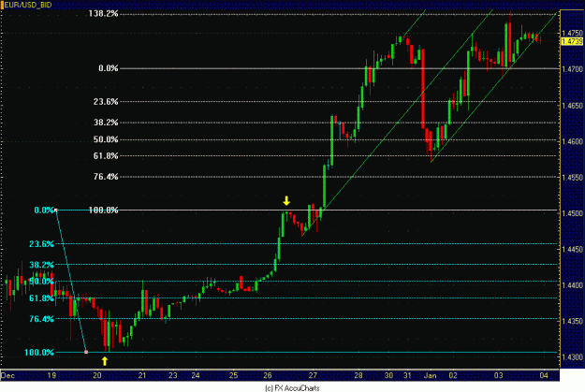Select date 24 on the time axis

(x=196, y=375)
